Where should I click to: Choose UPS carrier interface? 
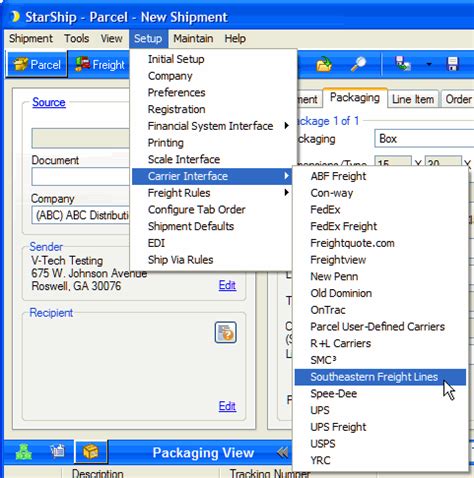(380, 410)
